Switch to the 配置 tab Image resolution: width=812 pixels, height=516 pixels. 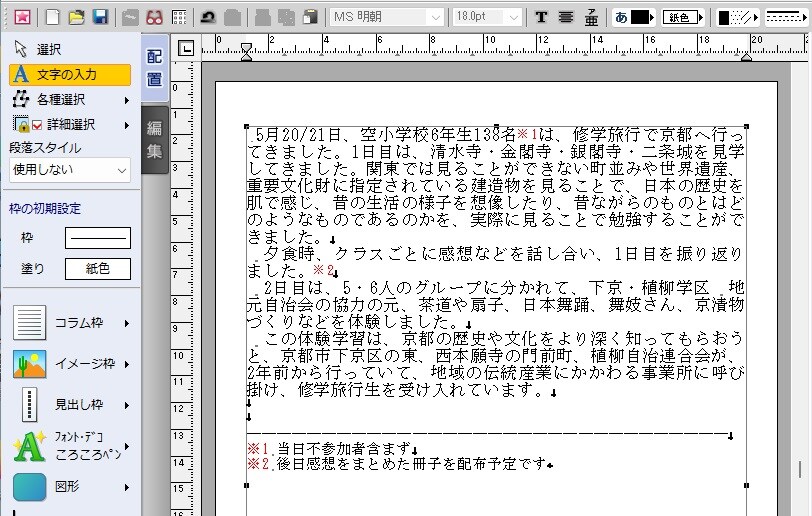click(x=154, y=68)
